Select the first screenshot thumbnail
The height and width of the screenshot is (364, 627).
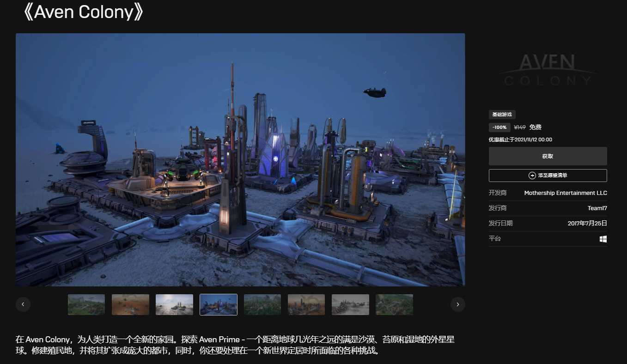click(x=86, y=304)
